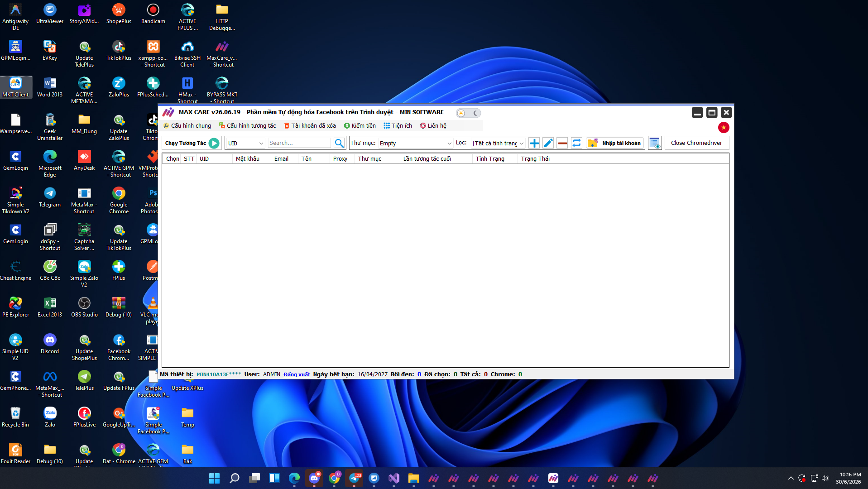Select the Telegram desktop icon
The width and height of the screenshot is (868, 489).
pos(50,197)
